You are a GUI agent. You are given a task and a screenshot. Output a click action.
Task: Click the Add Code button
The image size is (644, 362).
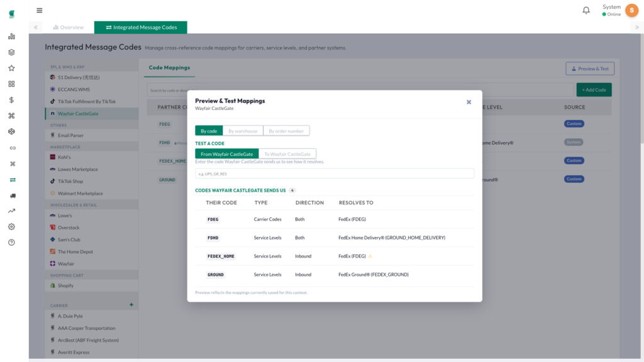point(594,90)
